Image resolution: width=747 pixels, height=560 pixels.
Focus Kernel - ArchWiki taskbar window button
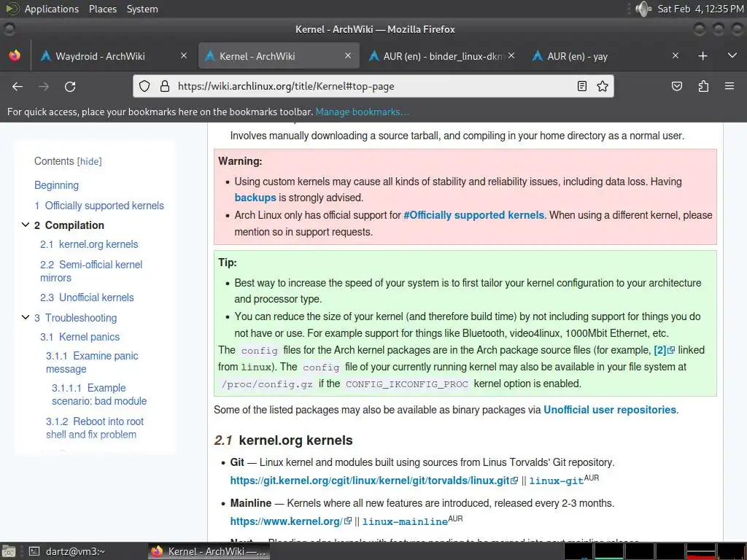coord(208,551)
